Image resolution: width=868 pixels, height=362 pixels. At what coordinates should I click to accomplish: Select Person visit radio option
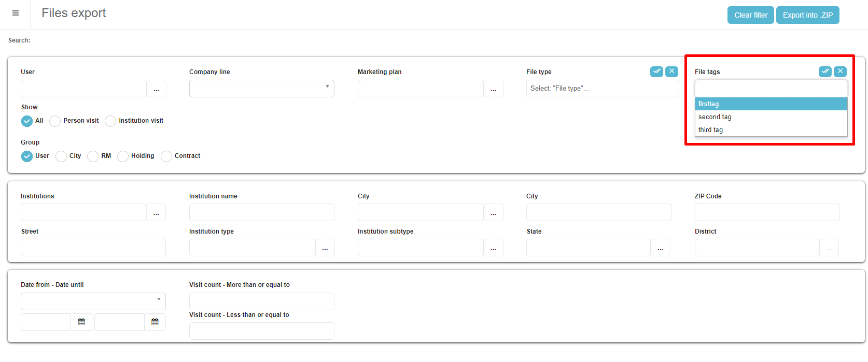[55, 121]
